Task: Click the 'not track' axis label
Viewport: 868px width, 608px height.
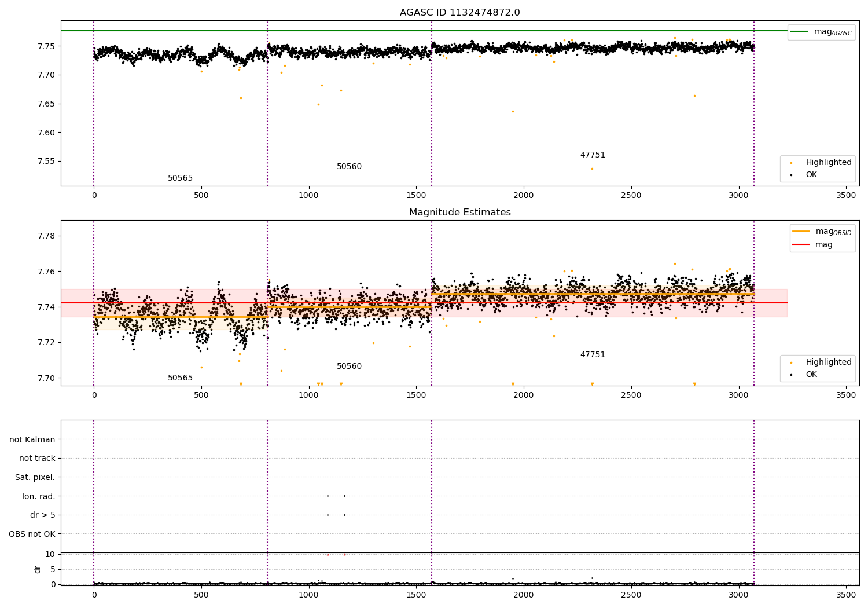Action: pyautogui.click(x=37, y=459)
